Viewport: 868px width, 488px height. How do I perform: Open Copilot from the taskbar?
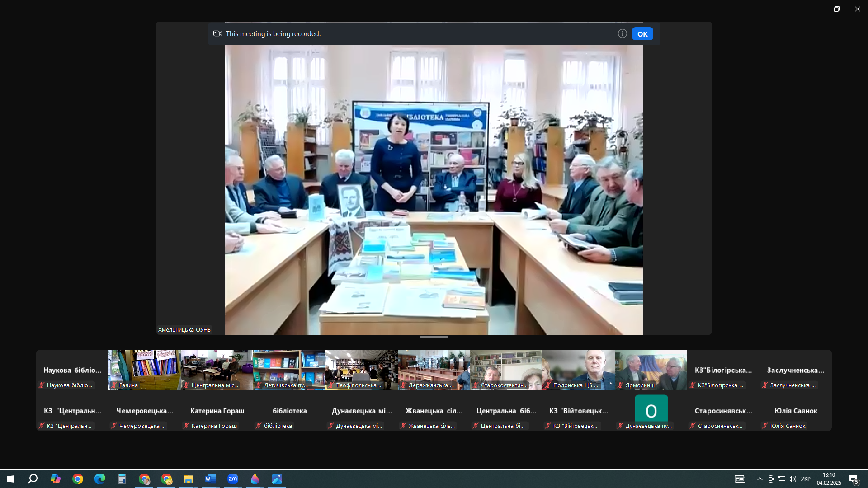(x=55, y=479)
